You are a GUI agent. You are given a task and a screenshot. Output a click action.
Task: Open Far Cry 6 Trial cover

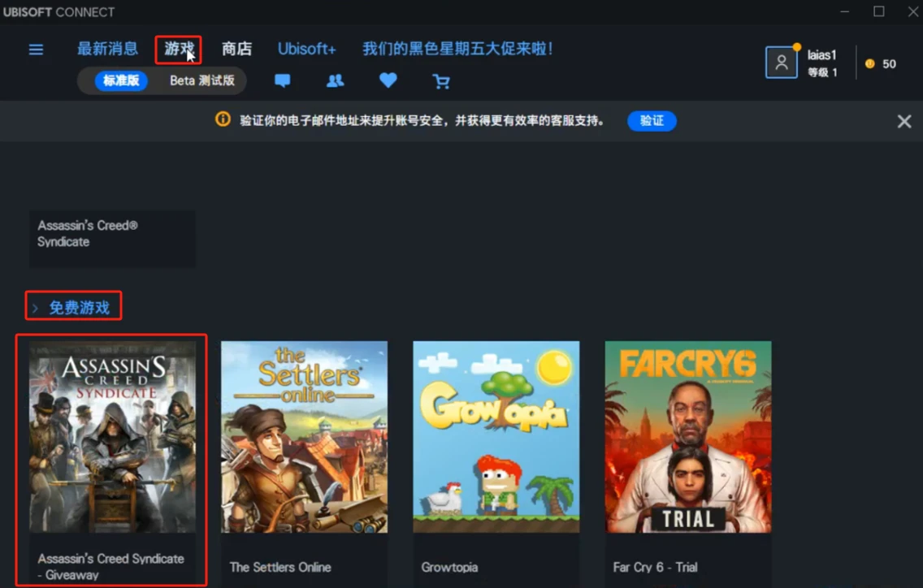pos(688,437)
